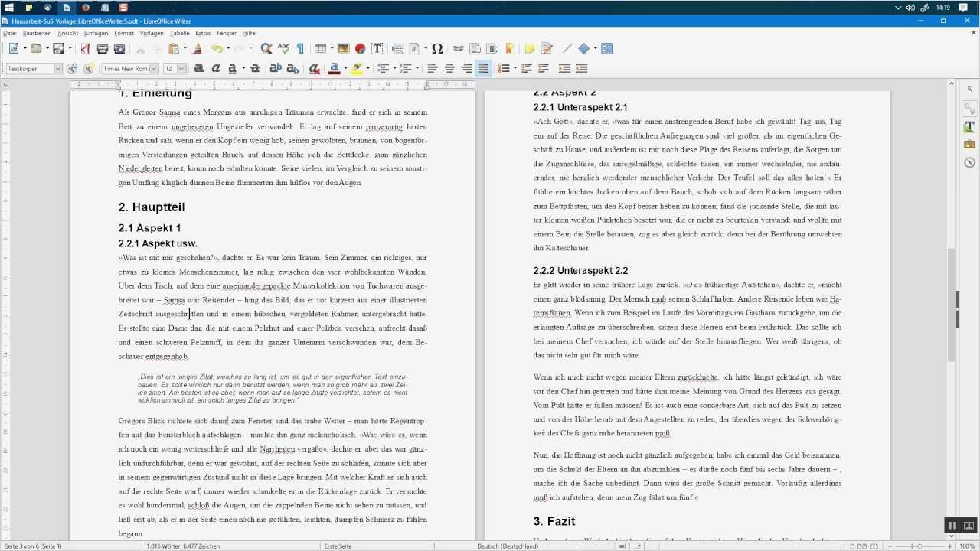Insert a basic diamond shape
980x551 pixels.
tap(583, 49)
